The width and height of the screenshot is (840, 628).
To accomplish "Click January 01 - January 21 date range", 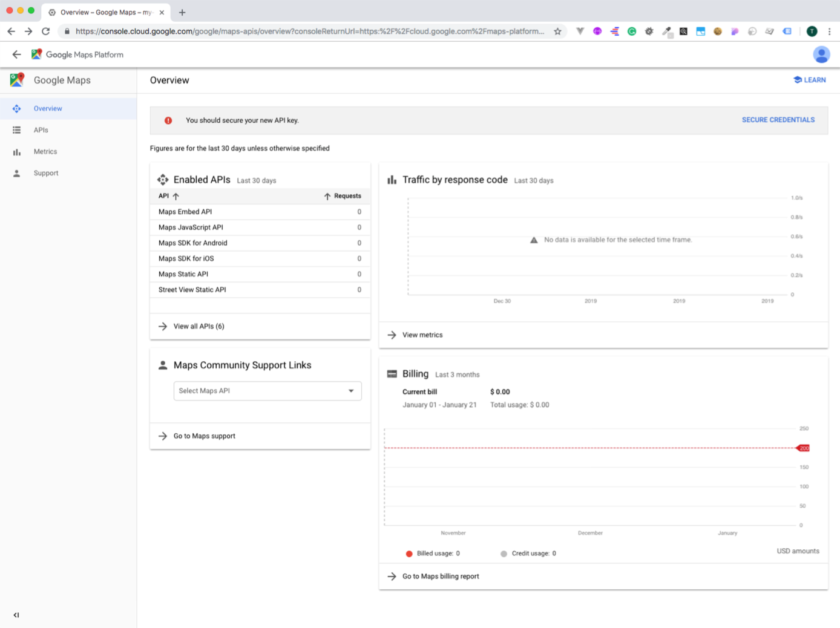I will coord(439,405).
